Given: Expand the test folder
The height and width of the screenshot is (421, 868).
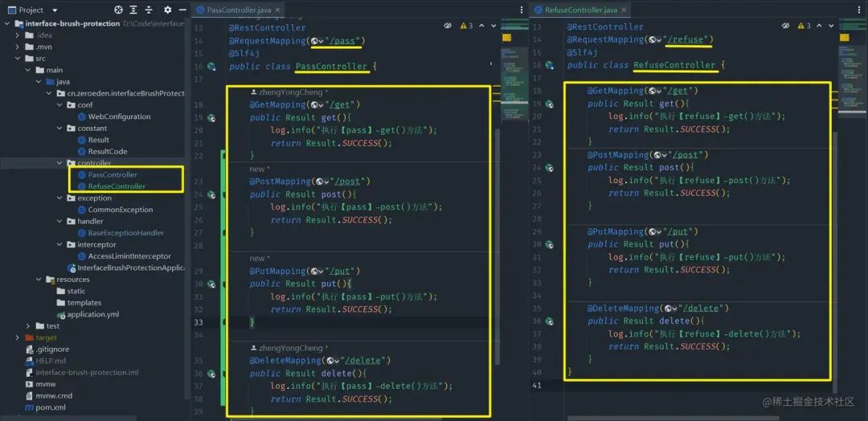Looking at the screenshot, I should (x=27, y=326).
